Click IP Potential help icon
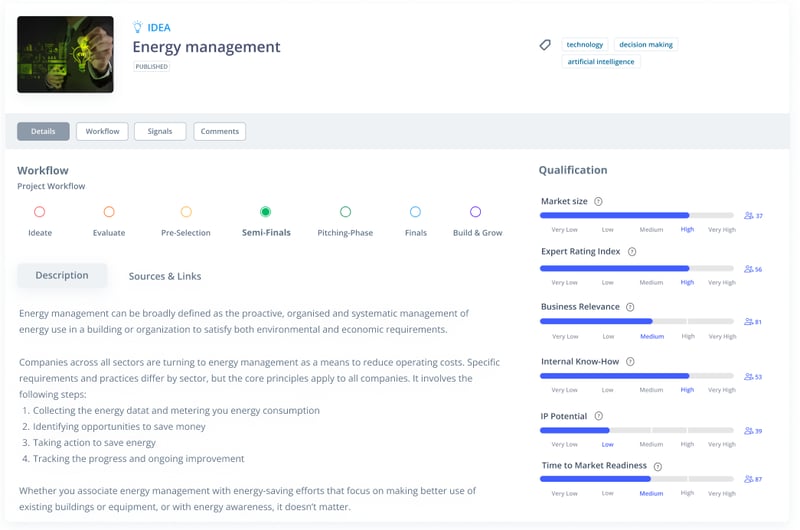 (598, 416)
